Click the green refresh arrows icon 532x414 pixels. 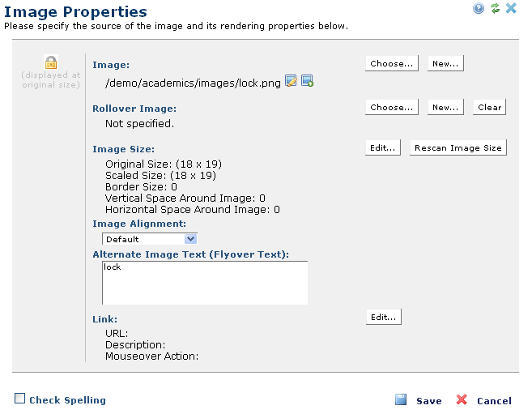coord(495,8)
